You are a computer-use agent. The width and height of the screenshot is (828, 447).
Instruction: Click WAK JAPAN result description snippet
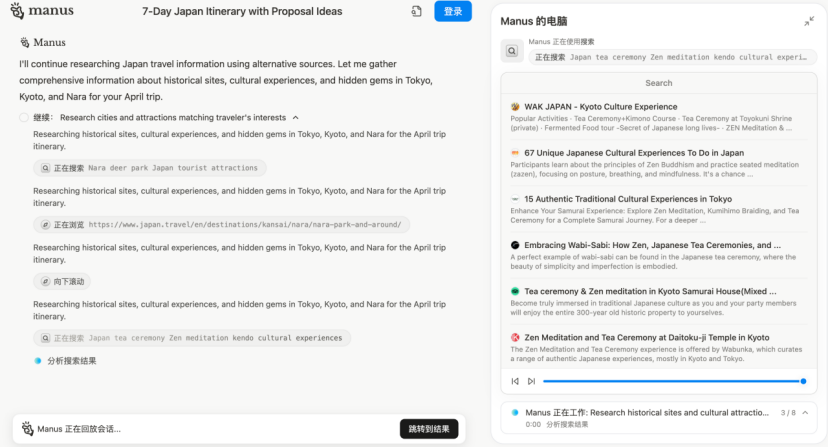click(652, 123)
